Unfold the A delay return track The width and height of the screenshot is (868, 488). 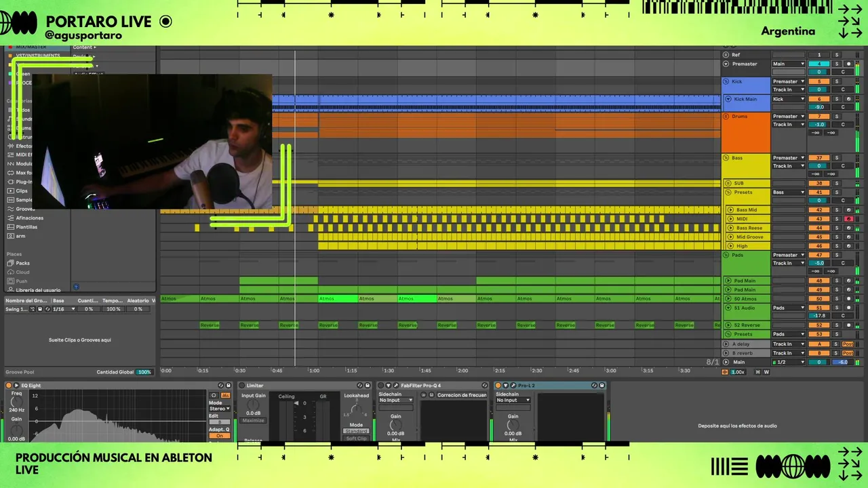coord(726,344)
